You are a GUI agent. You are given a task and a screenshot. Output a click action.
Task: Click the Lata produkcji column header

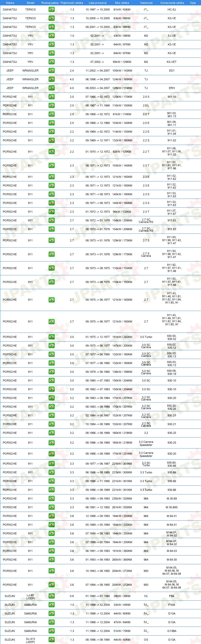(x=98, y=3)
